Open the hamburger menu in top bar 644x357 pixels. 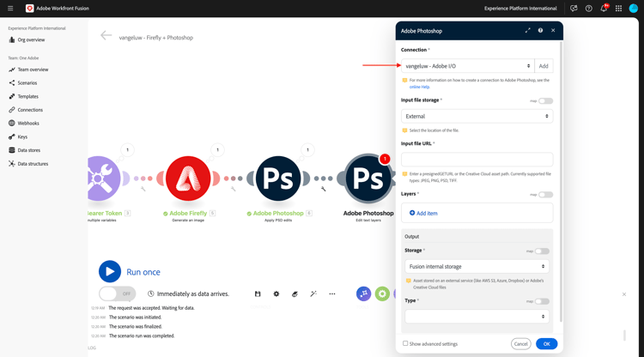click(x=10, y=9)
